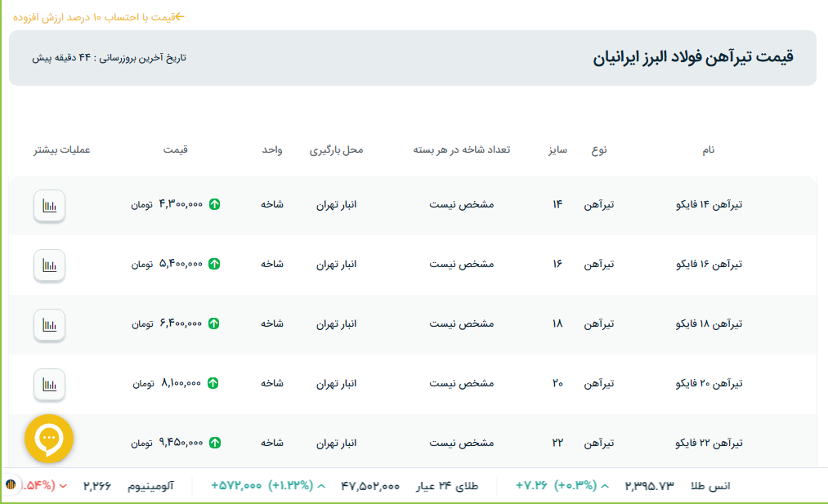Open chart for تیرآهن ۲۰ فایکو row

[x=49, y=384]
